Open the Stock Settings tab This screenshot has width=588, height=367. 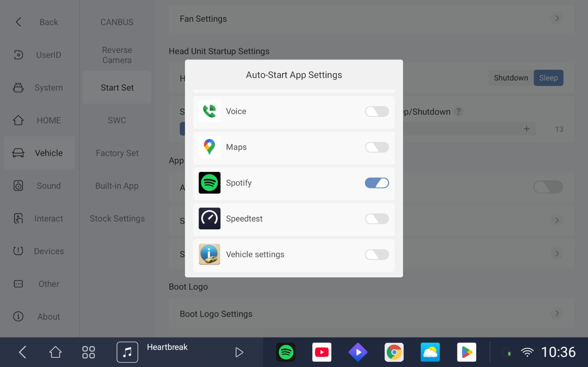click(117, 218)
